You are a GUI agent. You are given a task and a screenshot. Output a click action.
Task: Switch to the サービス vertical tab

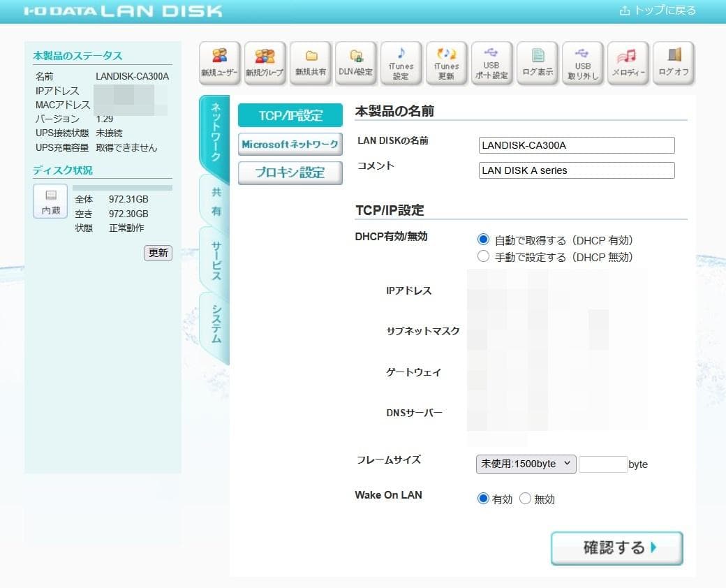click(216, 261)
